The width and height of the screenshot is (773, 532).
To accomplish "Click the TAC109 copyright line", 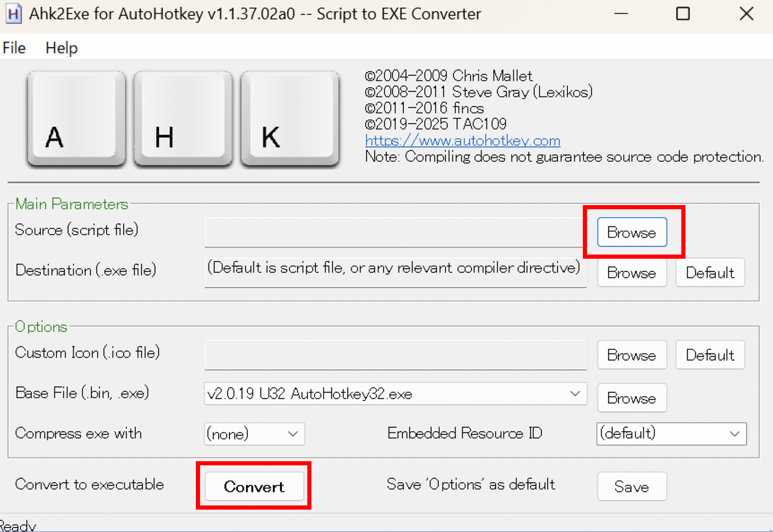I will 435,124.
